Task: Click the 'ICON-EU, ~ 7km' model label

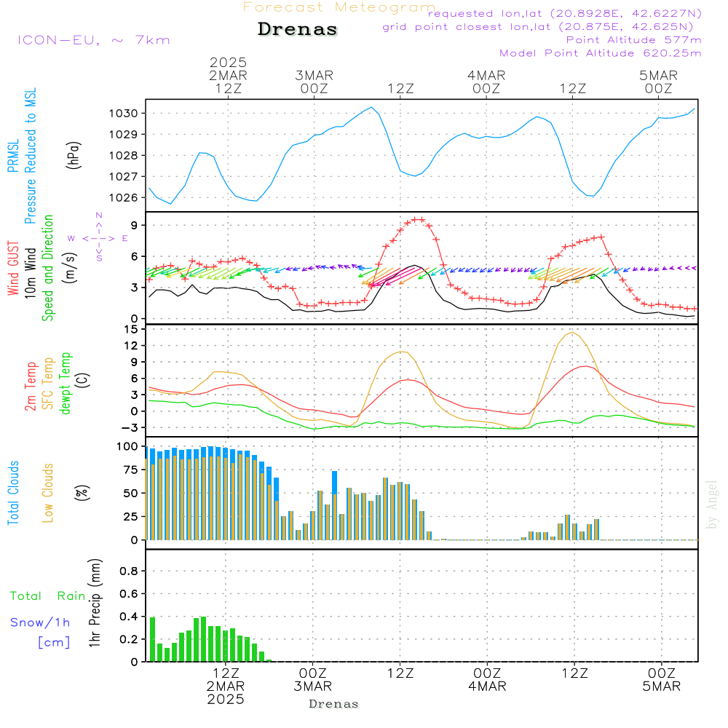Action: pyautogui.click(x=94, y=40)
